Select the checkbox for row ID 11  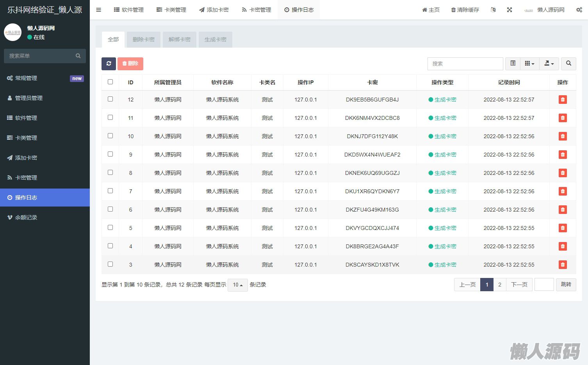(110, 118)
